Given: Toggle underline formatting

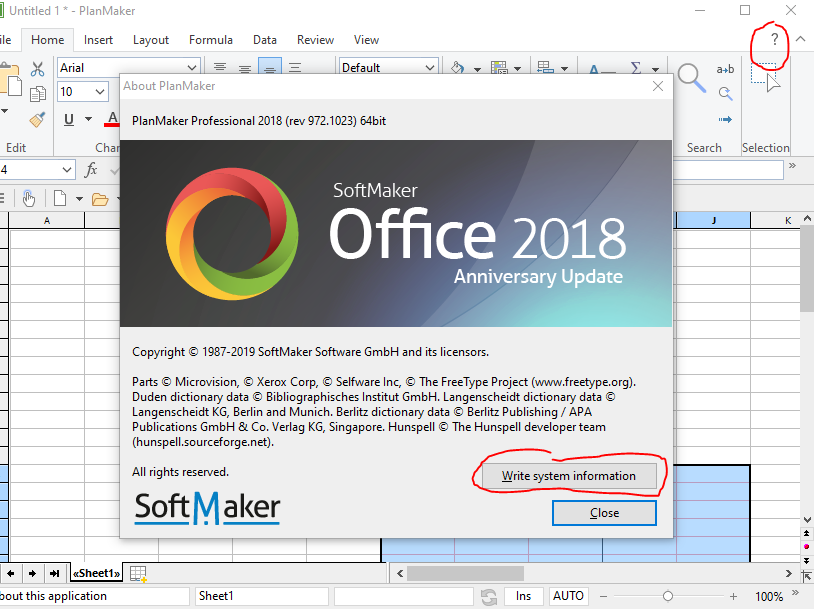Looking at the screenshot, I should coord(69,120).
